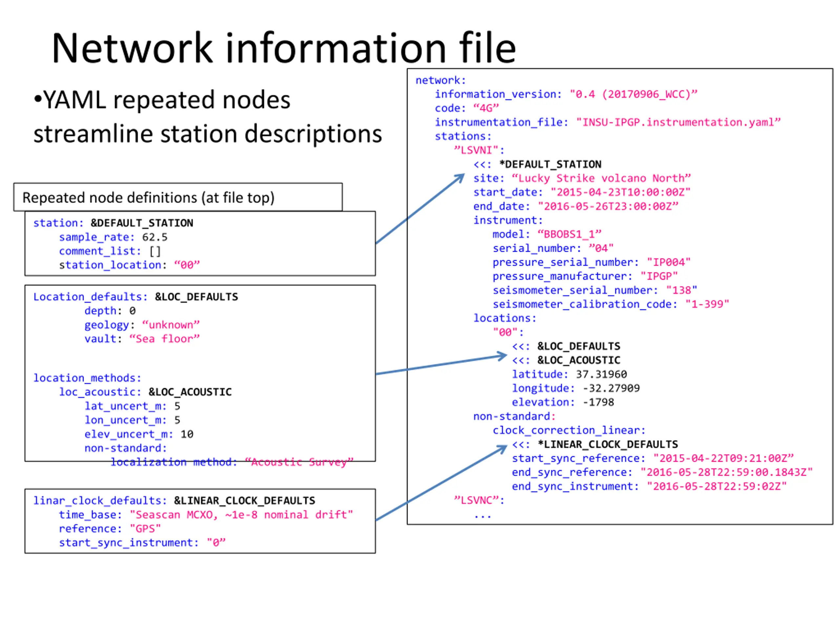This screenshot has width=840, height=630.
Task: Click the "clock_correction_linear:" key
Action: pyautogui.click(x=569, y=430)
